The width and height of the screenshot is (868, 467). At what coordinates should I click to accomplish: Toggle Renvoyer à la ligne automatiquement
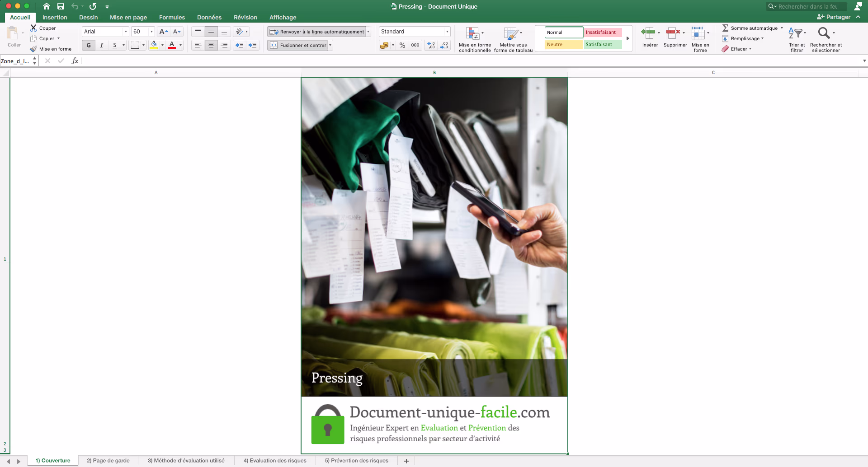point(317,32)
